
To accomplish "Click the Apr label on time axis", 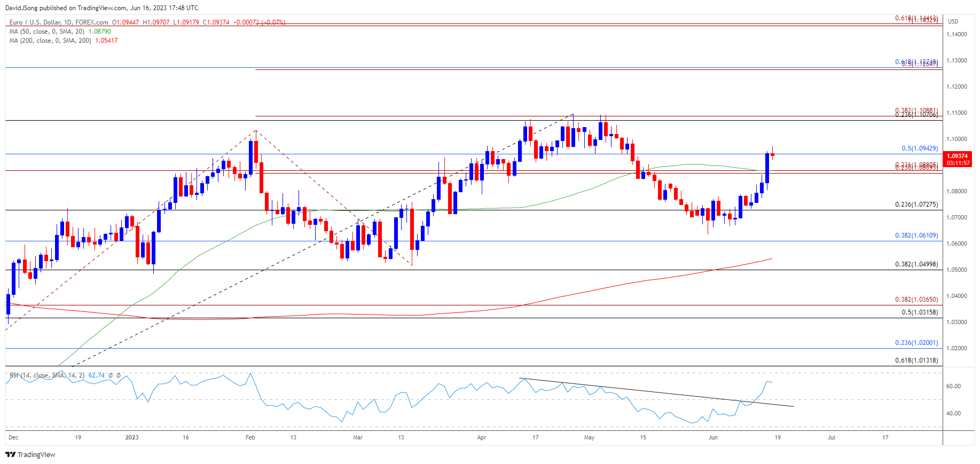I will coord(482,437).
